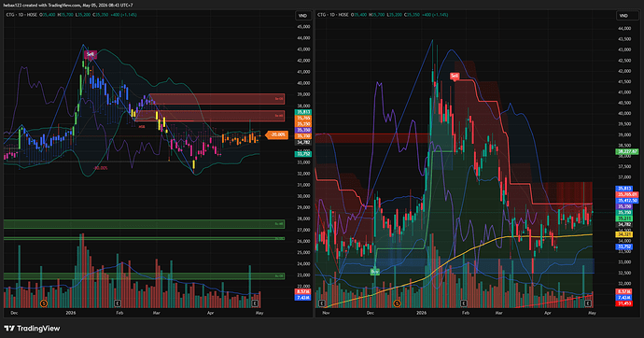Image resolution: width=644 pixels, height=338 pixels.
Task: Click the orange S split marker on left chart
Action: coord(44,303)
